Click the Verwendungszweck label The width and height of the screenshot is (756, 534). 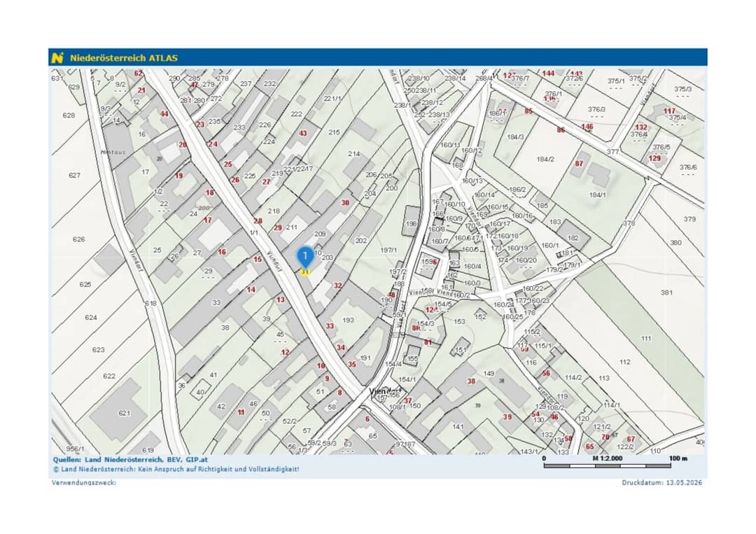tap(84, 482)
